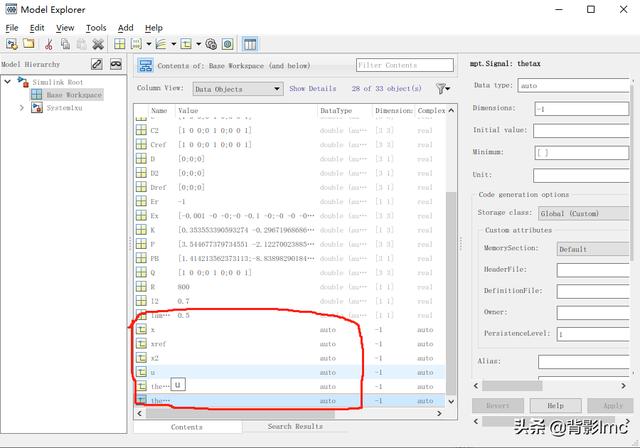Viewport: 640px width, 448px height.
Task: Click the Add signal object toolbar icon
Action: coord(186,44)
